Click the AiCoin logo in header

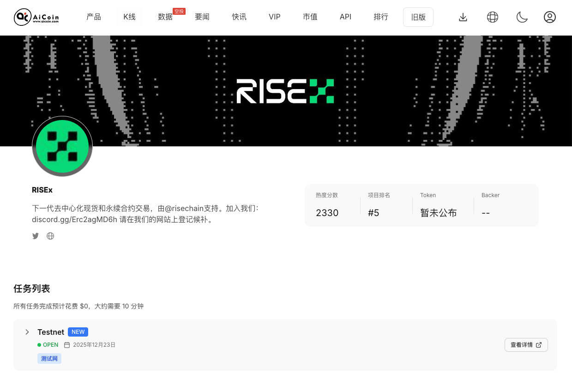tap(36, 17)
